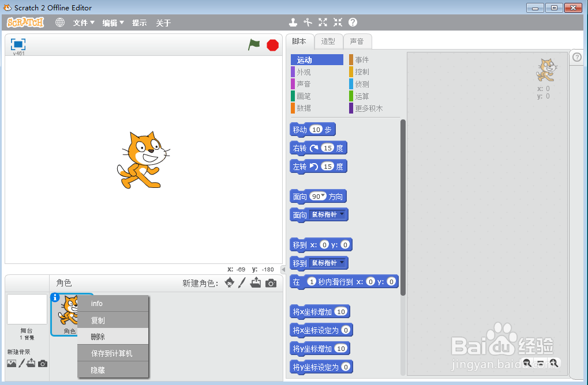Screen dimensions: 588x385
Task: Choose backdrop from library icon
Action: (12, 363)
